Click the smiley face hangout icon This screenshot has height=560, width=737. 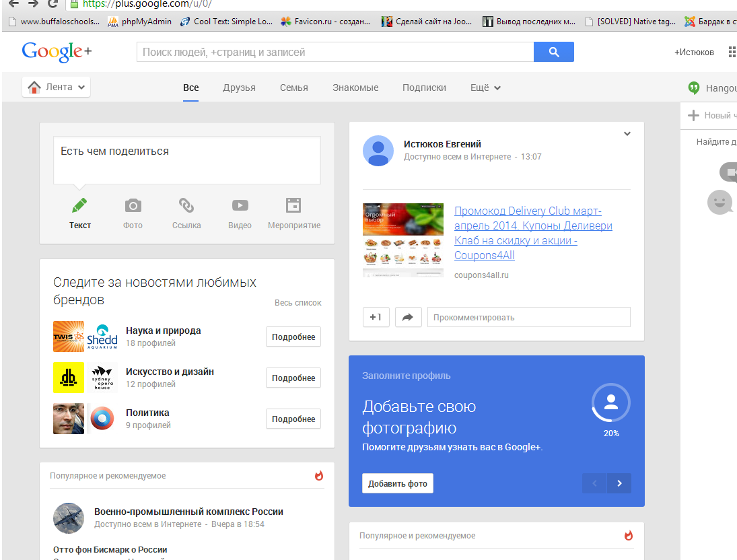tap(720, 202)
